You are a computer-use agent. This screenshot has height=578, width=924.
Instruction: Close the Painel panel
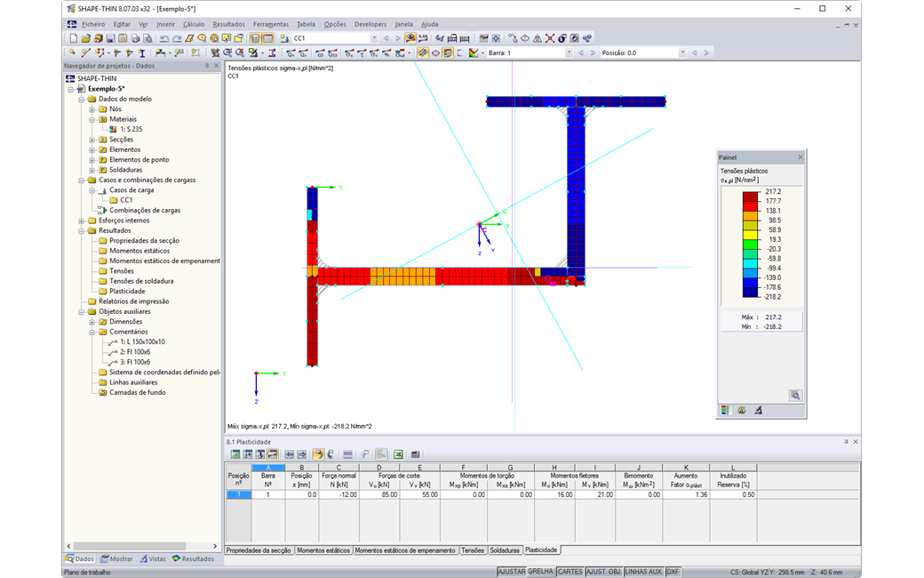coord(801,157)
